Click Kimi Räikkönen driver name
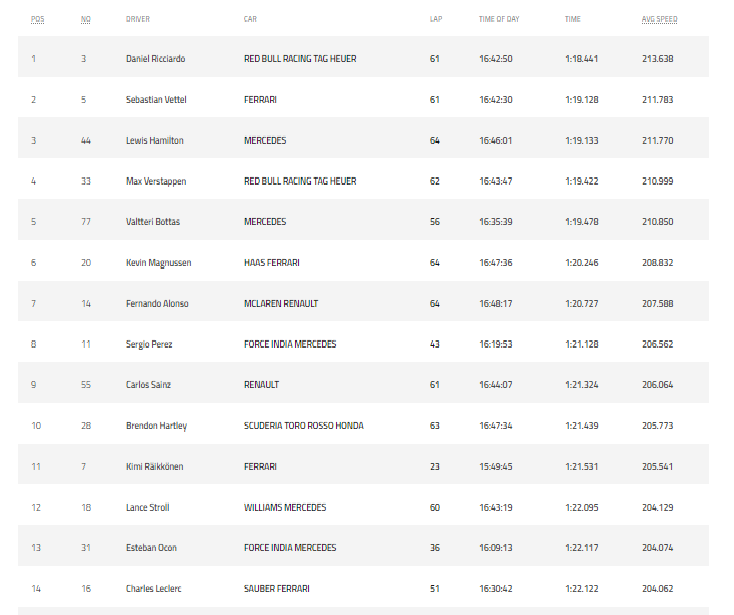This screenshot has width=734, height=615. pos(154,467)
